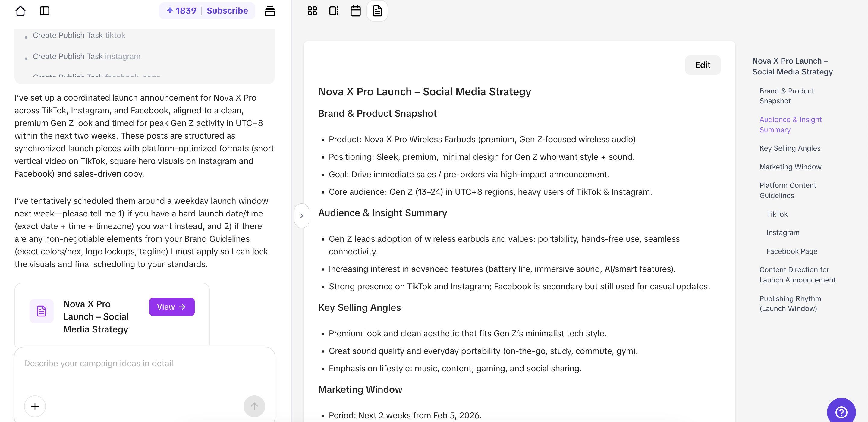Click Create Publish Task instagram step
The height and width of the screenshot is (422, 868).
(86, 56)
